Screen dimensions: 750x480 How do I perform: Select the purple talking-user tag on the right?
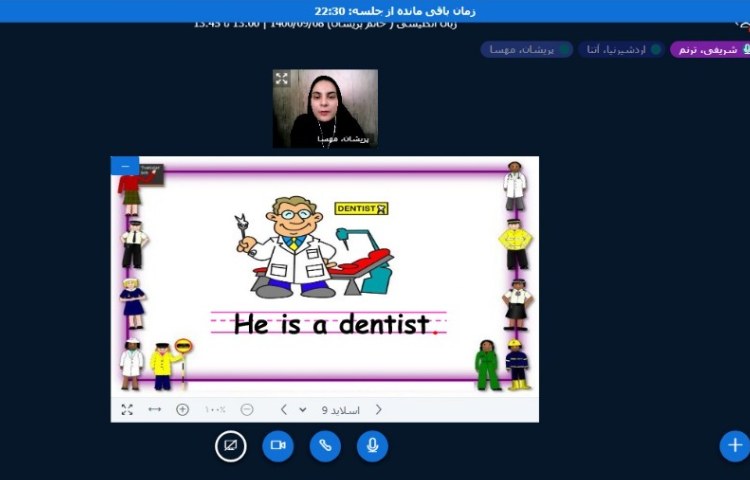click(x=709, y=49)
